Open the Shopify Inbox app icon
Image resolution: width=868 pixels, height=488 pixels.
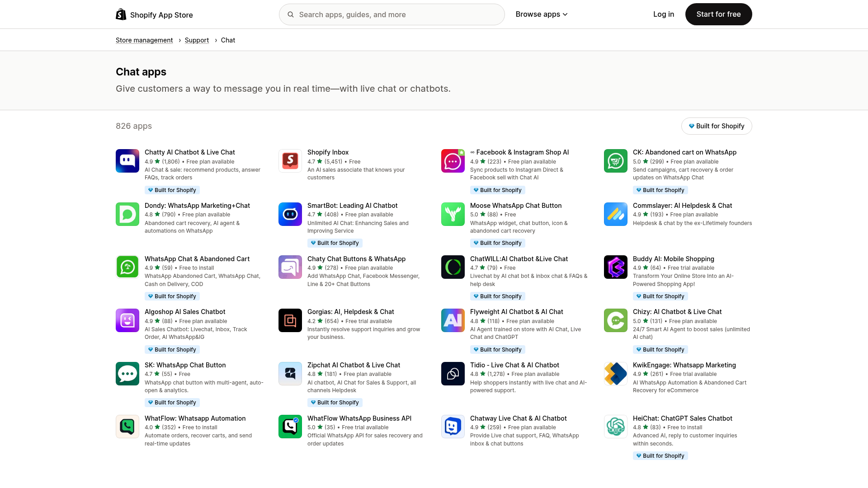290,161
